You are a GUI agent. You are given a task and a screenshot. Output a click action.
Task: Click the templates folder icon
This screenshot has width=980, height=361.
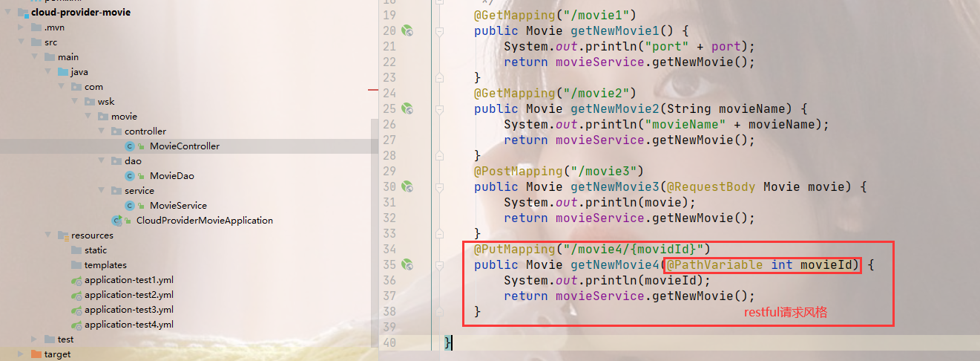point(76,265)
